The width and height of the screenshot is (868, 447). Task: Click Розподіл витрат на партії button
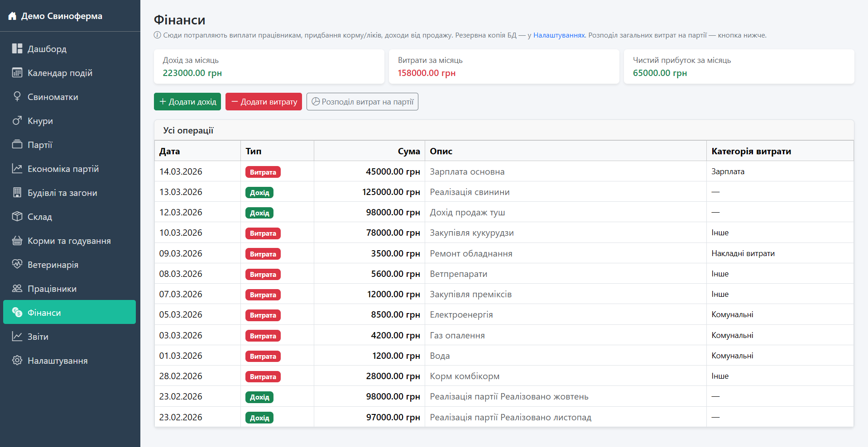click(x=362, y=102)
